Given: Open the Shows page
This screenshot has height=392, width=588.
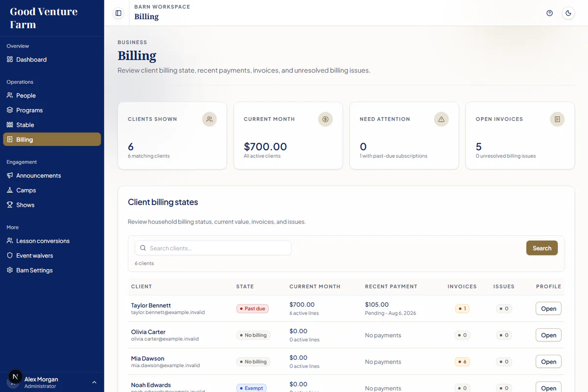Looking at the screenshot, I should tap(52, 205).
